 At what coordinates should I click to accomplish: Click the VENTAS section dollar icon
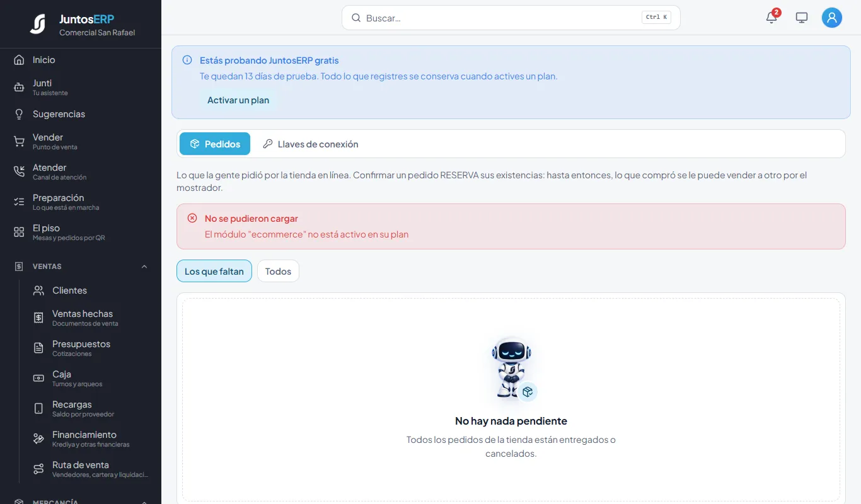pyautogui.click(x=19, y=266)
